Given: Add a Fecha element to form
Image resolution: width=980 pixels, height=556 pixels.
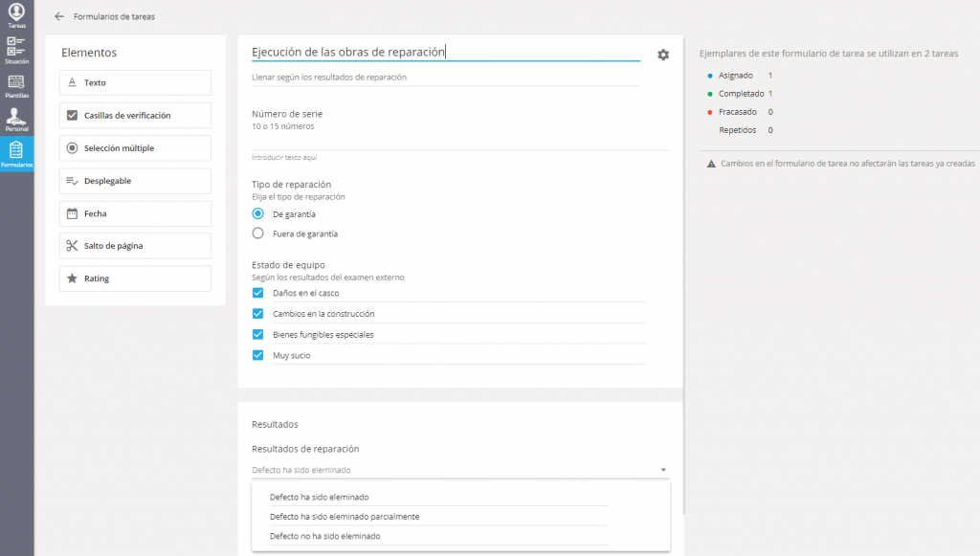Looking at the screenshot, I should point(135,213).
